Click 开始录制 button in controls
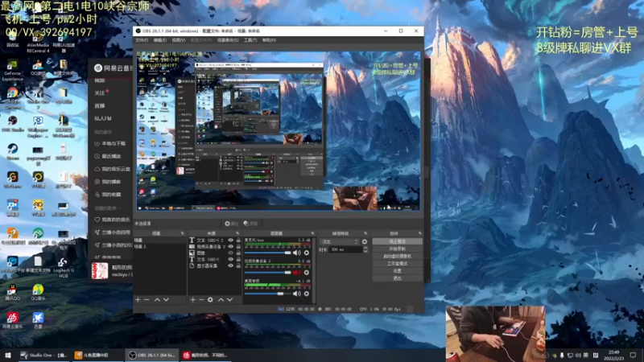 (x=397, y=249)
